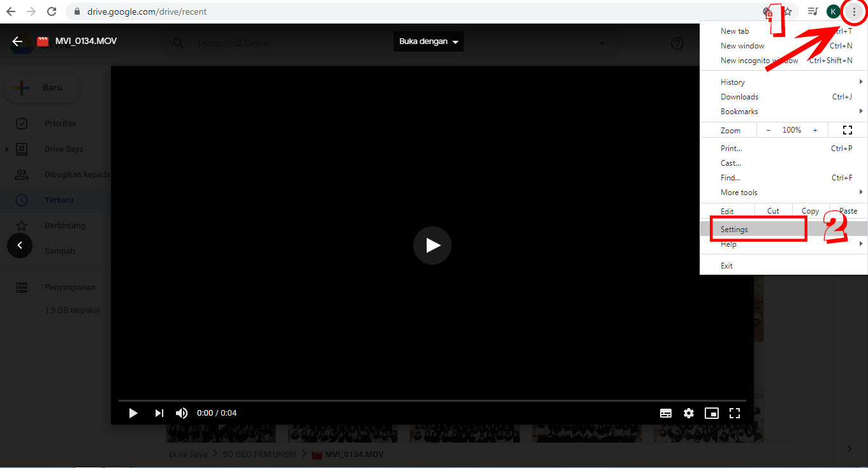Toggle subtitles on the video player
Image resolution: width=868 pixels, height=468 pixels.
[666, 413]
